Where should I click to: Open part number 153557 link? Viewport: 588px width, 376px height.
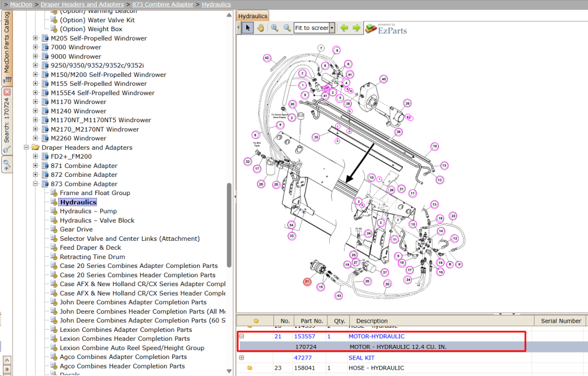coord(305,336)
